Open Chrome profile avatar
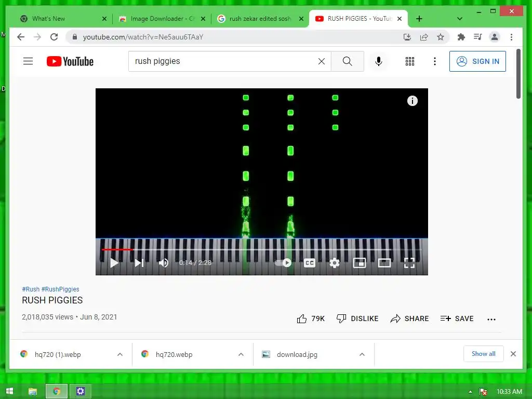Screen dimensions: 532x399 [x=495, y=37]
